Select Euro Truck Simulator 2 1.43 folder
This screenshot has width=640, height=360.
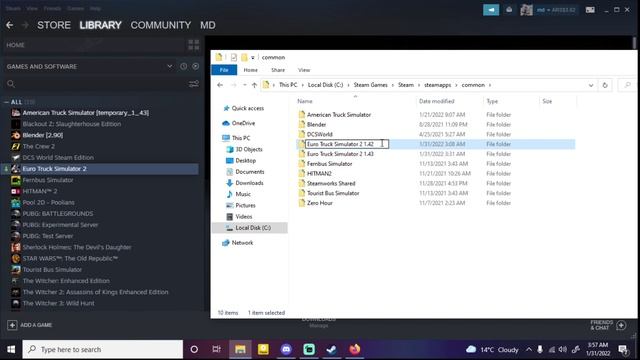coord(340,154)
